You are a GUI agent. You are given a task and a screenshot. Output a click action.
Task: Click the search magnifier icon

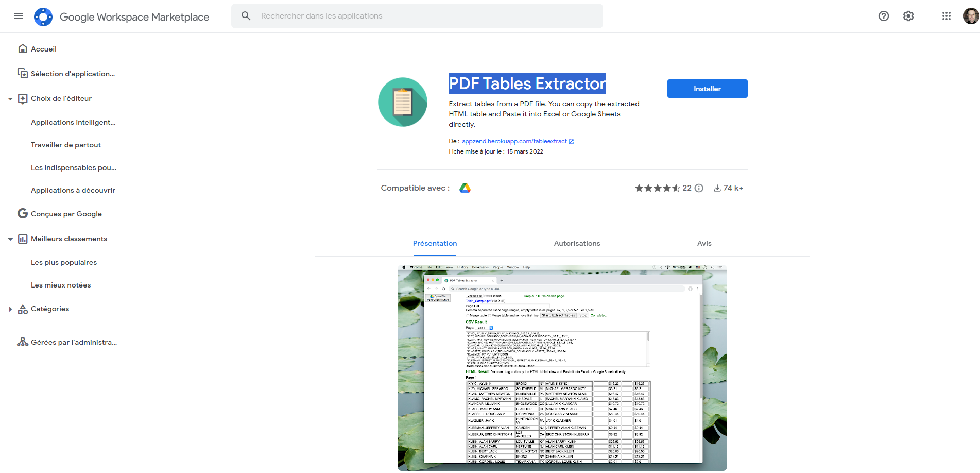246,16
